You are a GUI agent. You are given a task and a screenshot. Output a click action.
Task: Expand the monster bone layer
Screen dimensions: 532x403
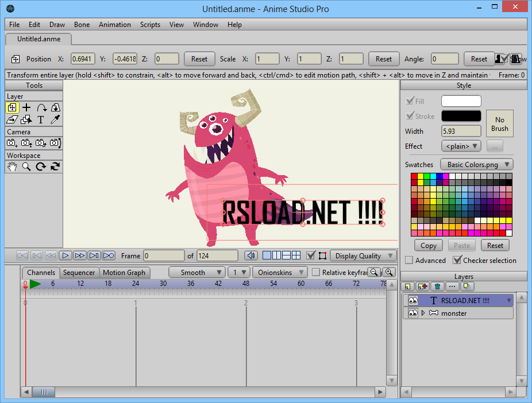pos(423,313)
